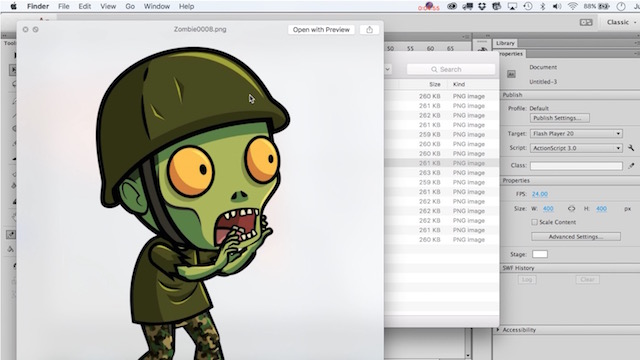Click the Publish Settings button
The width and height of the screenshot is (640, 360).
click(x=560, y=118)
